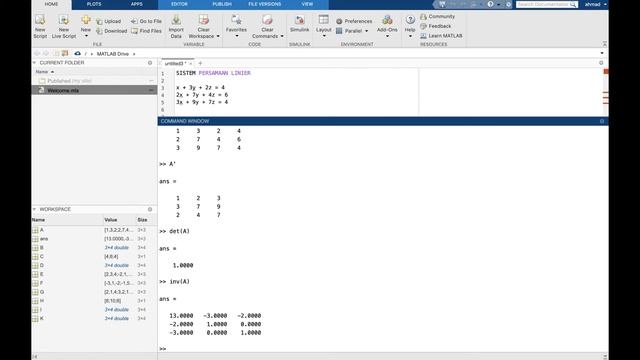Open the New dropdown arrow

click(86, 36)
